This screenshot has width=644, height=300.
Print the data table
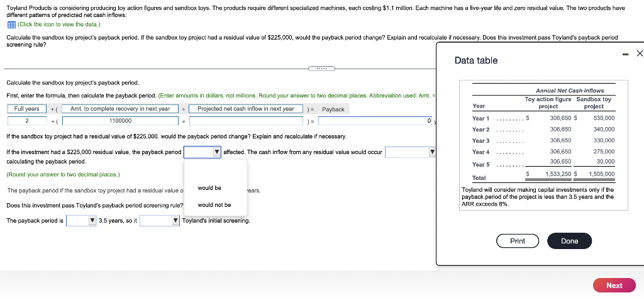tap(518, 241)
